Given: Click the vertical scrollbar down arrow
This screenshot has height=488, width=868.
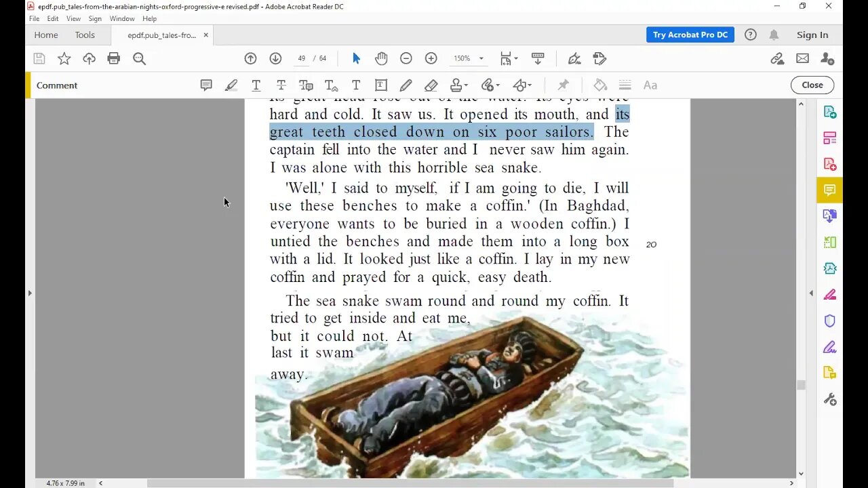Looking at the screenshot, I should [801, 474].
